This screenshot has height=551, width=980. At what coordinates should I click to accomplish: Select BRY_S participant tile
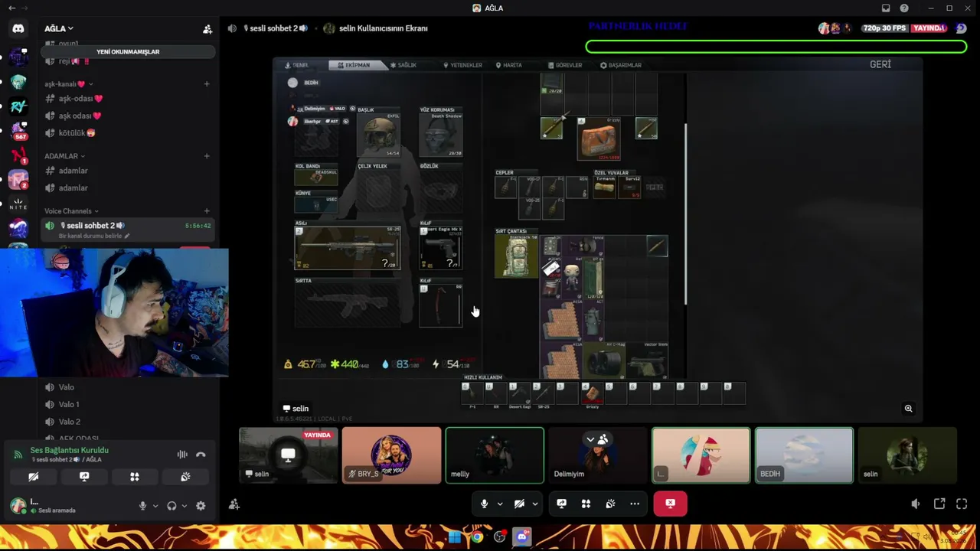[391, 455]
